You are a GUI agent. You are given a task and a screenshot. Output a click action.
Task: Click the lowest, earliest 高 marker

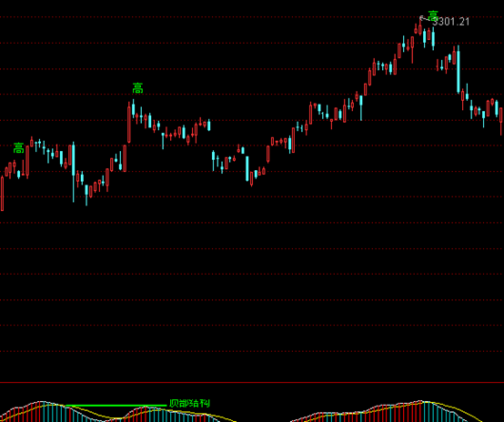pyautogui.click(x=18, y=148)
